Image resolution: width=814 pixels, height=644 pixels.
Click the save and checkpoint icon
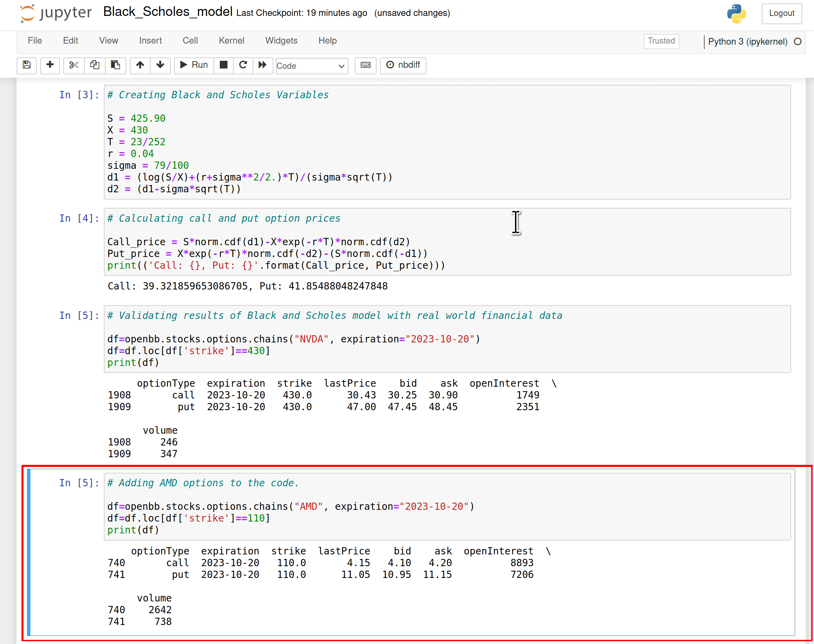[26, 65]
